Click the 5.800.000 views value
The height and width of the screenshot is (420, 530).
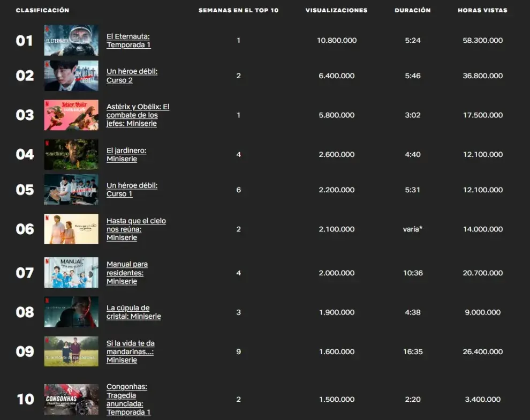(337, 115)
